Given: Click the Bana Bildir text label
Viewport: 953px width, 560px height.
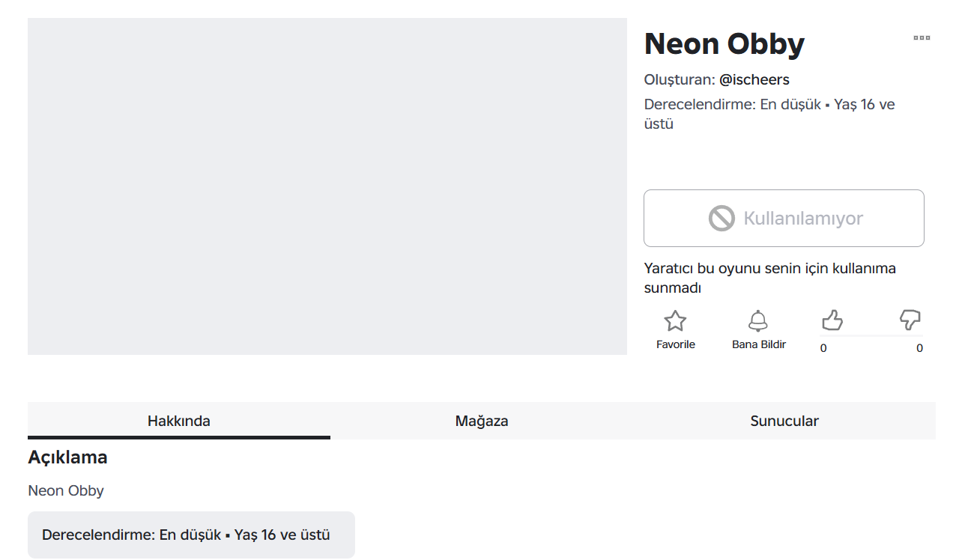Looking at the screenshot, I should (759, 344).
